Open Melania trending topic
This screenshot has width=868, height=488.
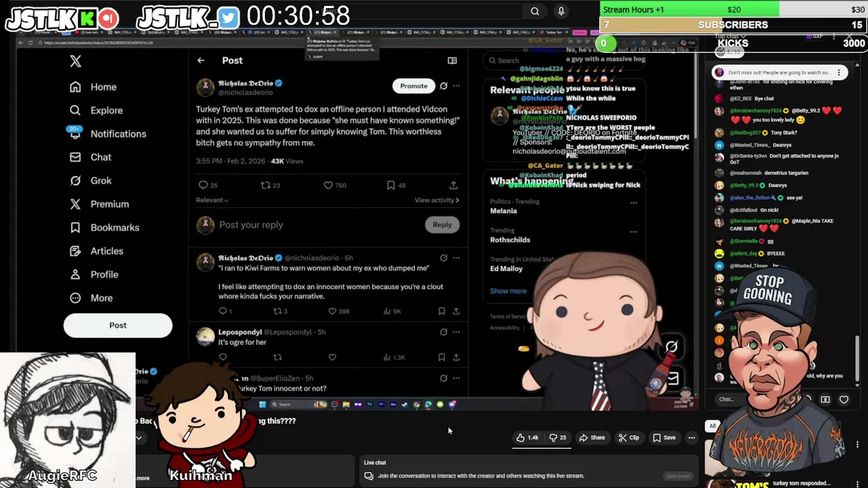point(504,211)
